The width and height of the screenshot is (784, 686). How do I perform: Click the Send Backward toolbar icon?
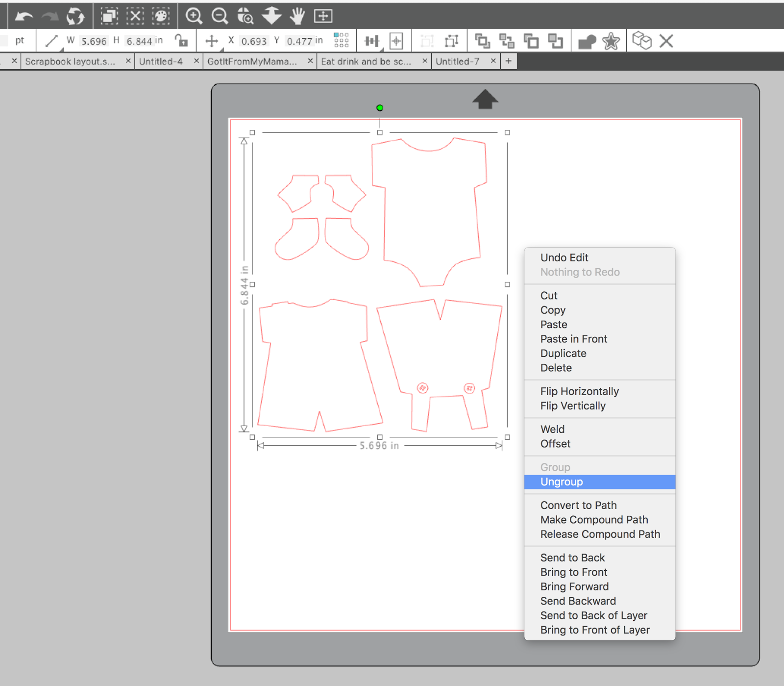coord(555,41)
